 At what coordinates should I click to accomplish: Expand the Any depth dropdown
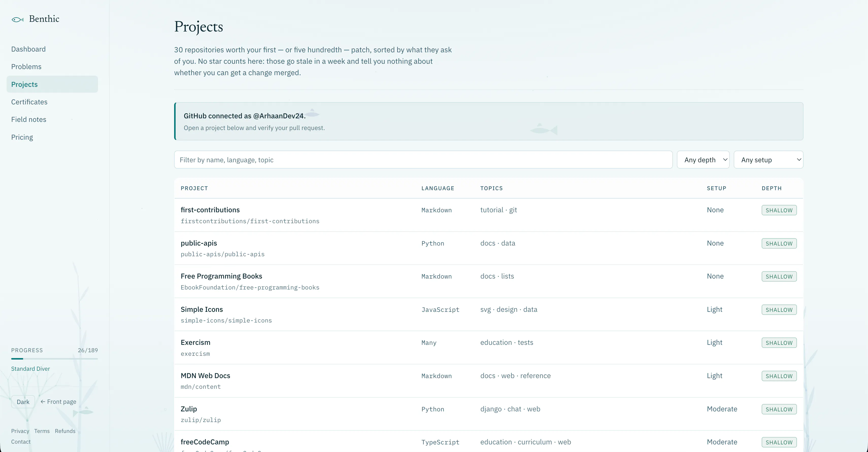[x=703, y=160]
